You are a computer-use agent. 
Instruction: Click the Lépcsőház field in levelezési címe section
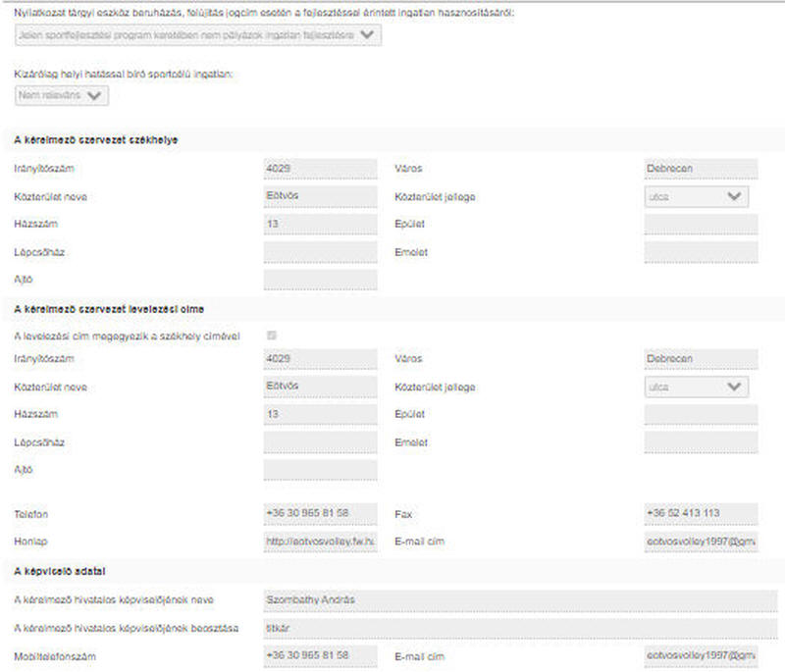(x=320, y=442)
